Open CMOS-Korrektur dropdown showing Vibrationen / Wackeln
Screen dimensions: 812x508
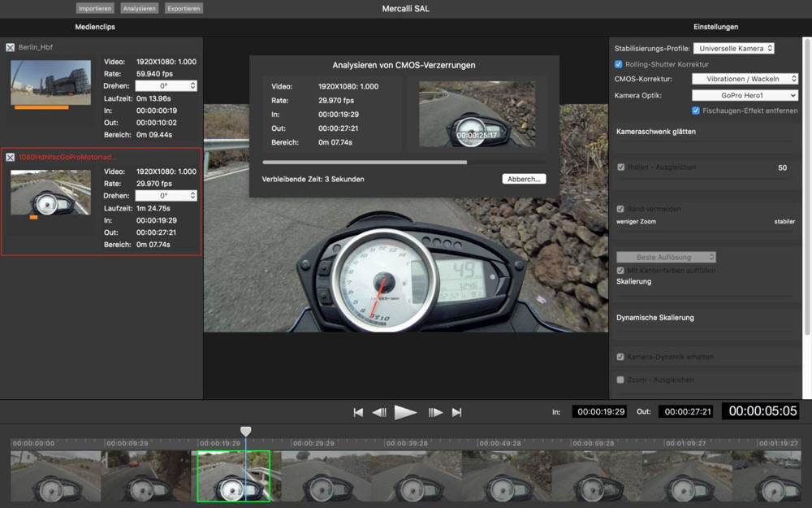[x=745, y=80]
